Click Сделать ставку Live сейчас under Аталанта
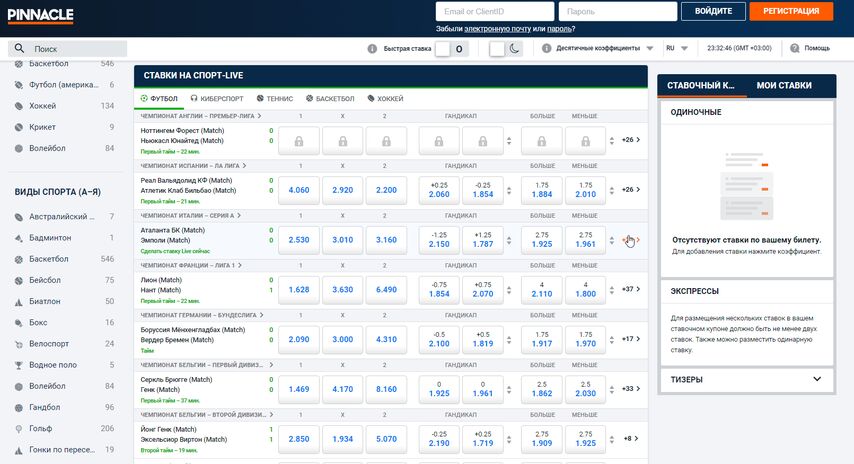The width and height of the screenshot is (854, 464). [175, 251]
